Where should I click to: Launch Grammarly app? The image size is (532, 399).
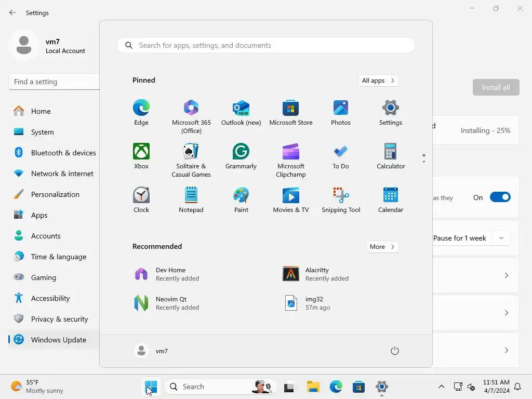tap(241, 156)
